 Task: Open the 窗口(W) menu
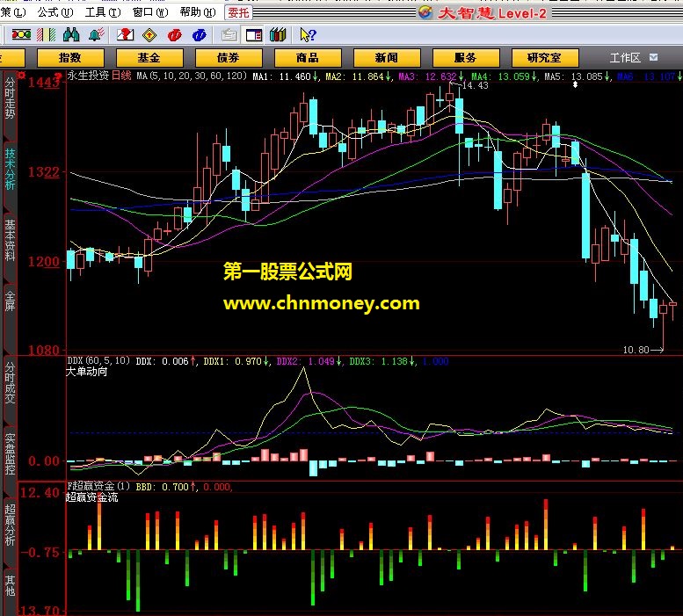[150, 12]
